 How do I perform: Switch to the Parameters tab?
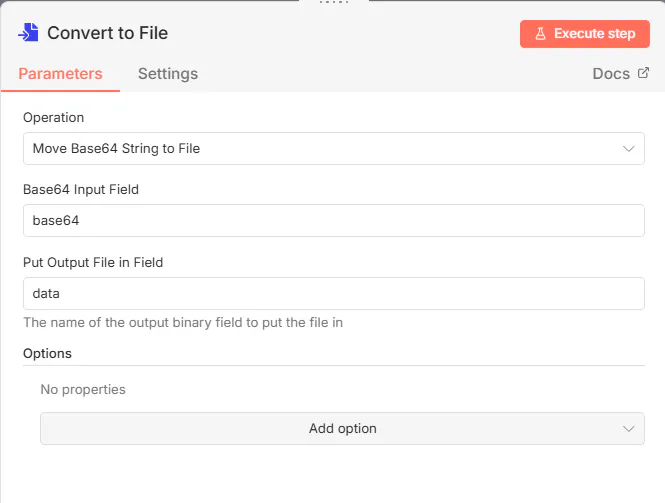click(60, 73)
